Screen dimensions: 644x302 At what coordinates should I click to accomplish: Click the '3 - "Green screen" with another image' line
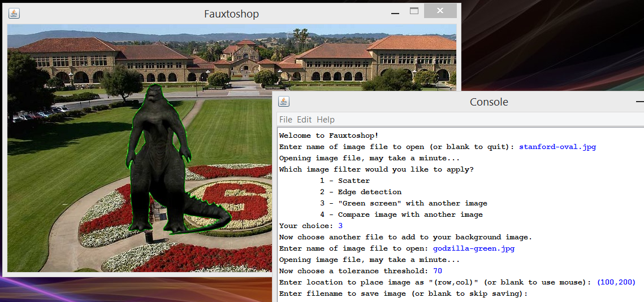point(403,203)
